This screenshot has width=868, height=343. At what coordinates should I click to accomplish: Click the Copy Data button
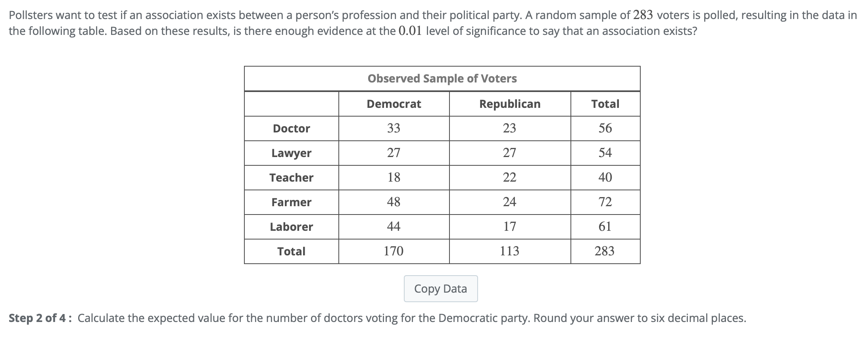(440, 289)
